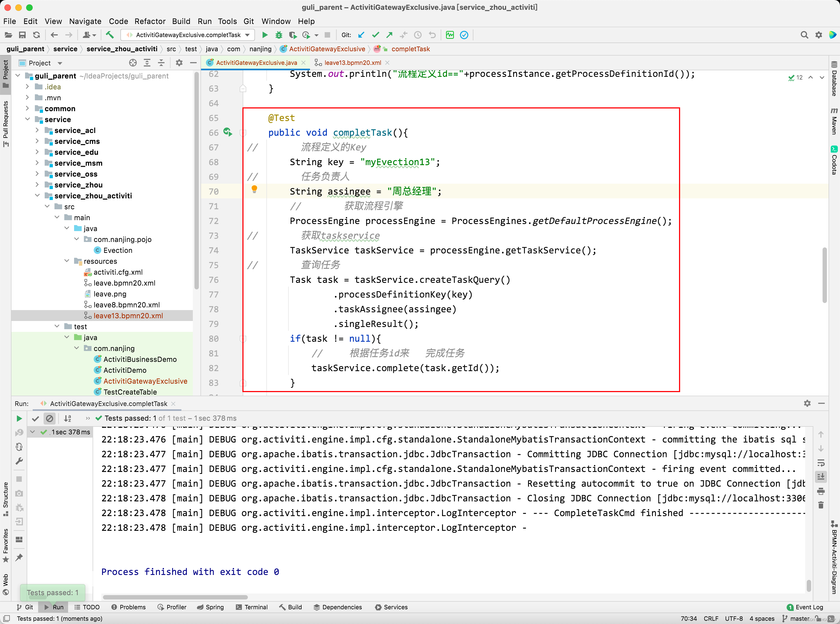
Task: Collapse the service_zhou_activiti module
Action: coord(37,196)
